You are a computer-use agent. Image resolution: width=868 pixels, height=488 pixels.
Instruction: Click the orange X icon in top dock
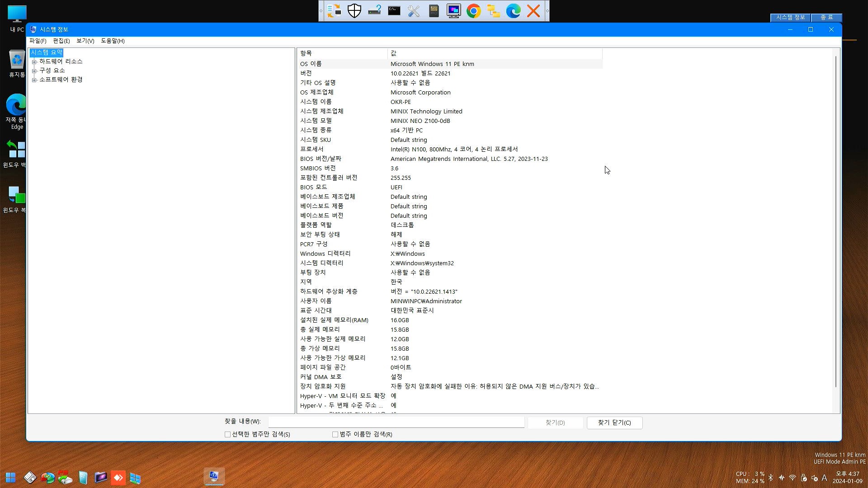(533, 11)
